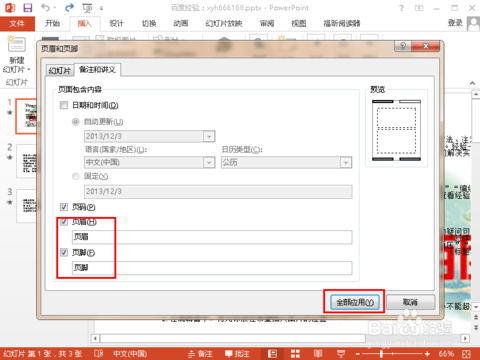Click the zoom out minus button
Screen dimensions: 480x360
click(358, 354)
